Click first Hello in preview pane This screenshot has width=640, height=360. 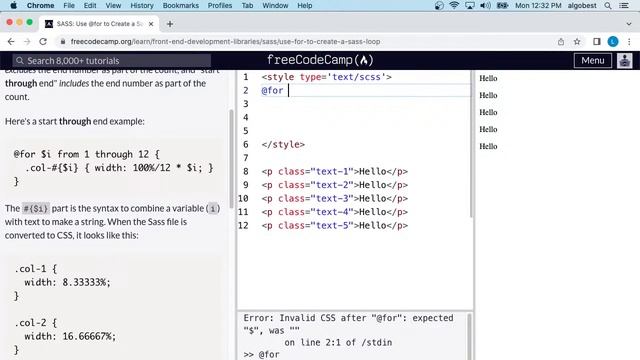pyautogui.click(x=488, y=78)
